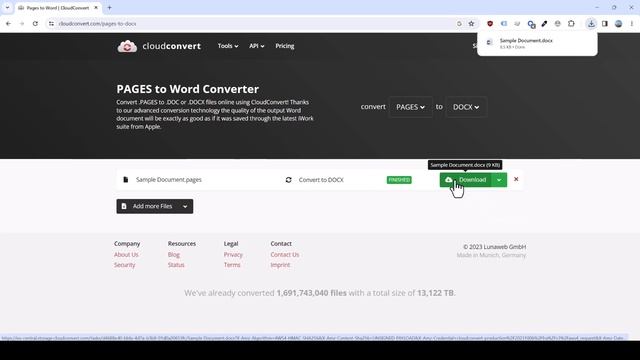640x360 pixels.
Task: Open the Chrome three-dot menu
Action: coord(632,24)
